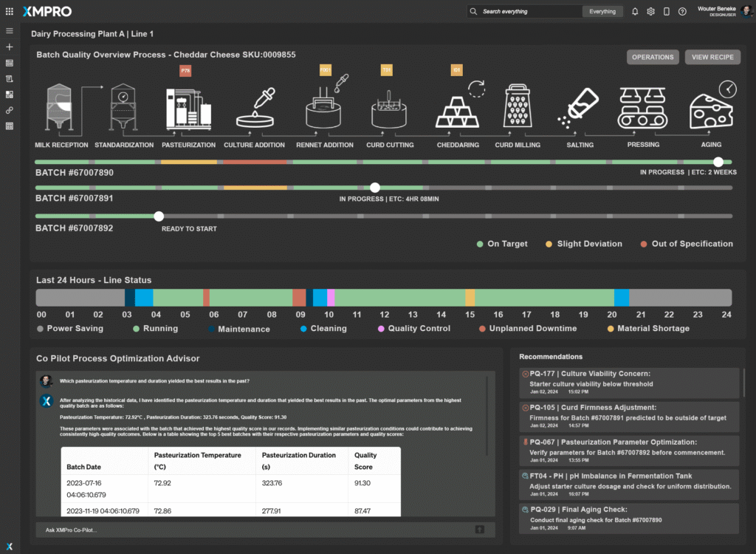Click the VIEW RECIPE button

[x=712, y=58]
